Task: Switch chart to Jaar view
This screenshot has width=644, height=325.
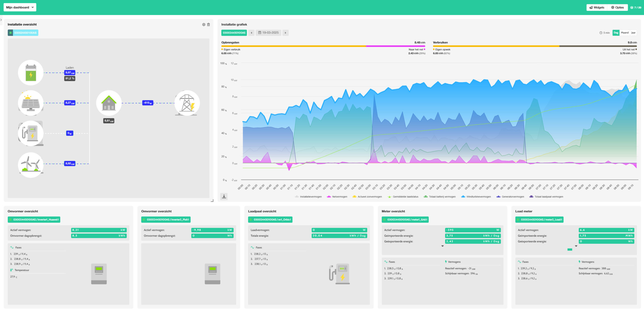Action: coord(633,33)
